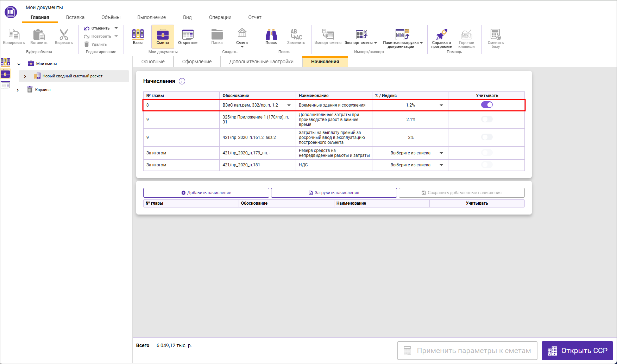Switch to the Оформление tab
This screenshot has height=364, width=617.
tap(197, 62)
